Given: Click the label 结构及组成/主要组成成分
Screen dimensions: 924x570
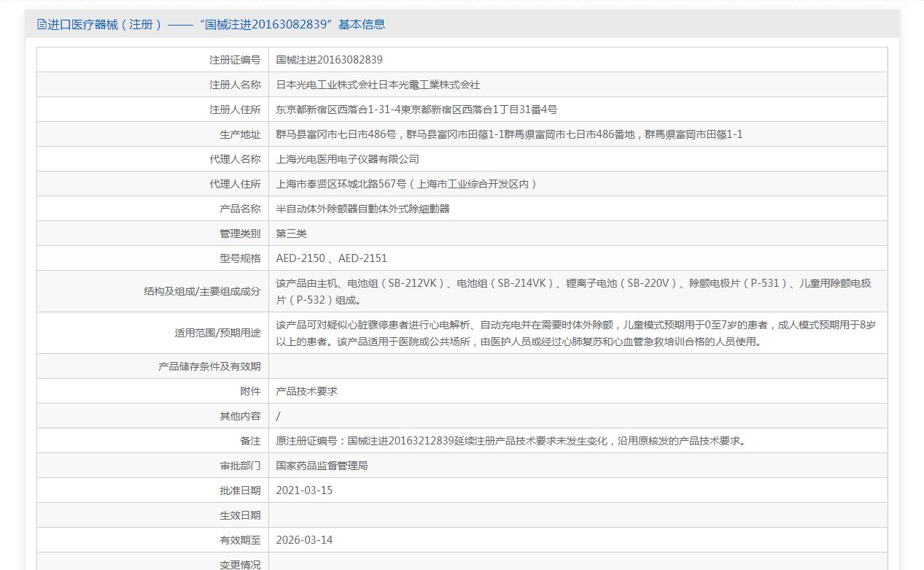Looking at the screenshot, I should [x=202, y=291].
